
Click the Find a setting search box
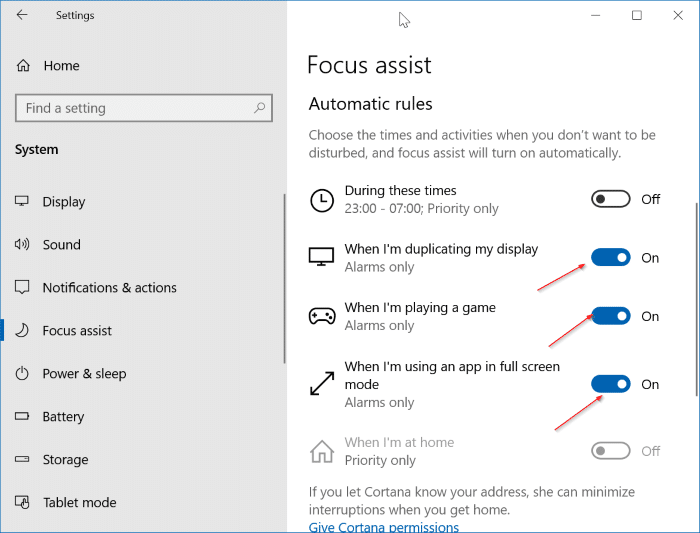click(144, 108)
